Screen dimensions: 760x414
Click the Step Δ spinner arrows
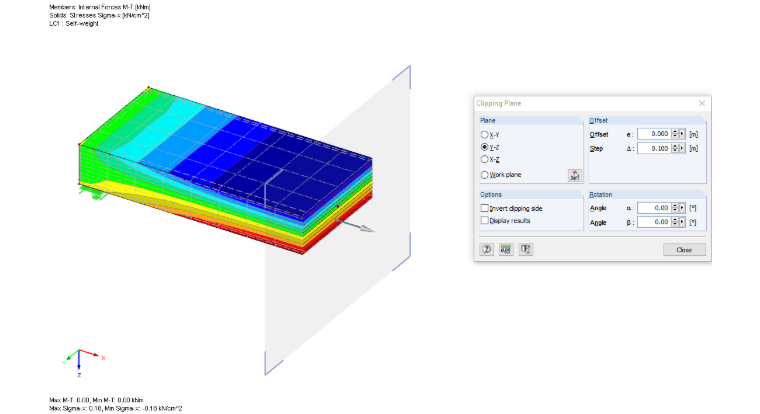click(675, 148)
